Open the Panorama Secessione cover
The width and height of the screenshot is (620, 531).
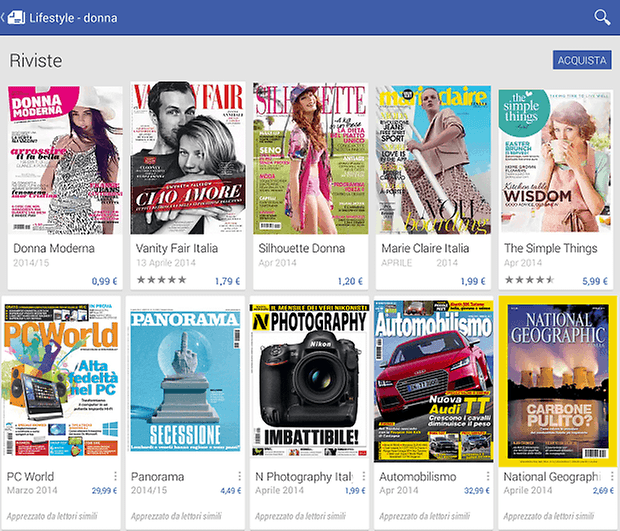185,381
